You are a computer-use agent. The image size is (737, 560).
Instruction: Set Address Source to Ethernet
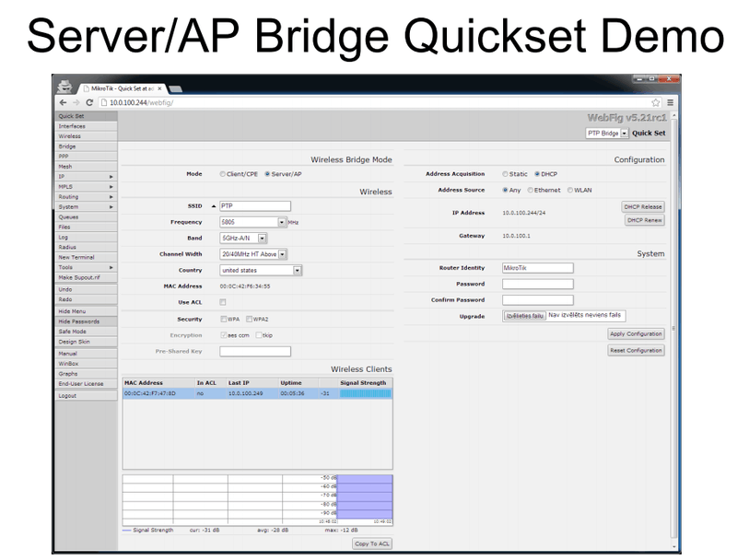[x=531, y=191]
